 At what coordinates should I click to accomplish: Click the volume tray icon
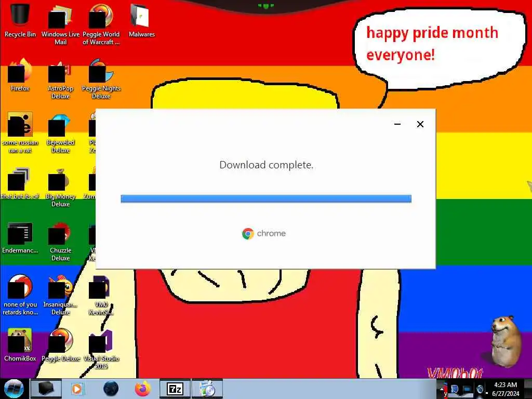point(480,389)
